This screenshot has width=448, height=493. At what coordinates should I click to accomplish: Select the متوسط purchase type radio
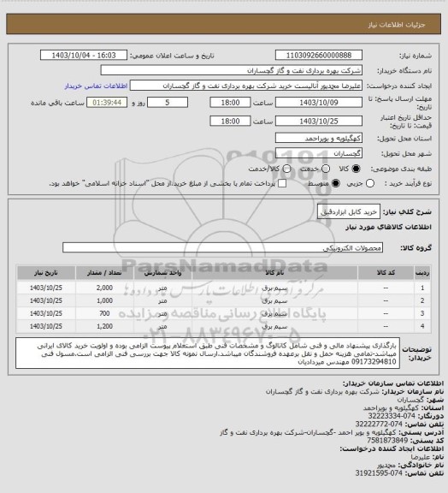click(336, 183)
